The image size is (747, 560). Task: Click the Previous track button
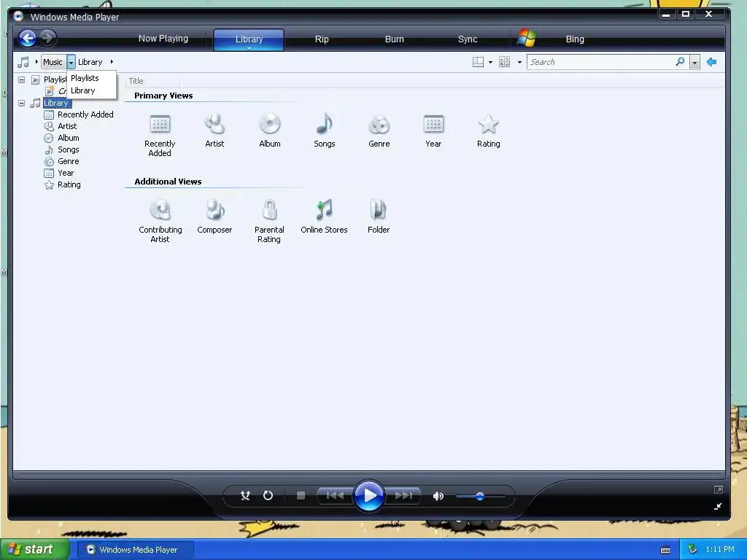(334, 496)
